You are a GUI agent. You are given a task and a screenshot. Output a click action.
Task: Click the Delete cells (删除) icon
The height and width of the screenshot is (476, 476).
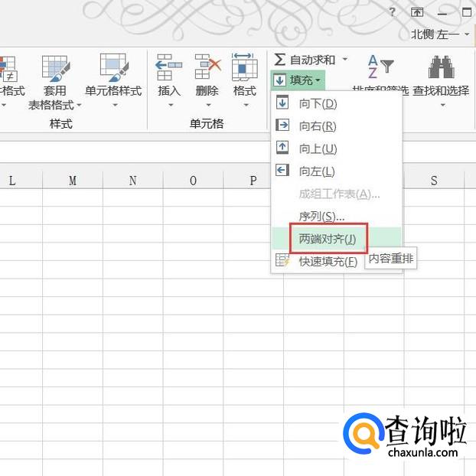pyautogui.click(x=208, y=67)
